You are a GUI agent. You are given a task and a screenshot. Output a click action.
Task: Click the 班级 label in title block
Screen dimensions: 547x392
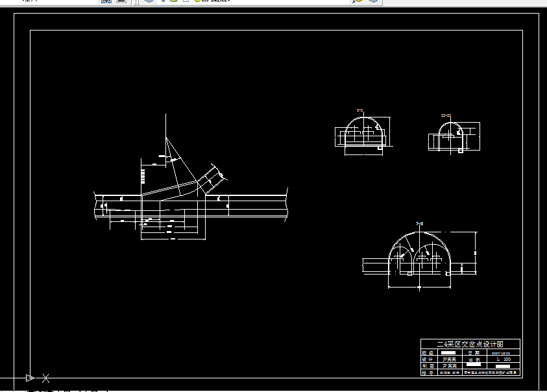click(428, 353)
